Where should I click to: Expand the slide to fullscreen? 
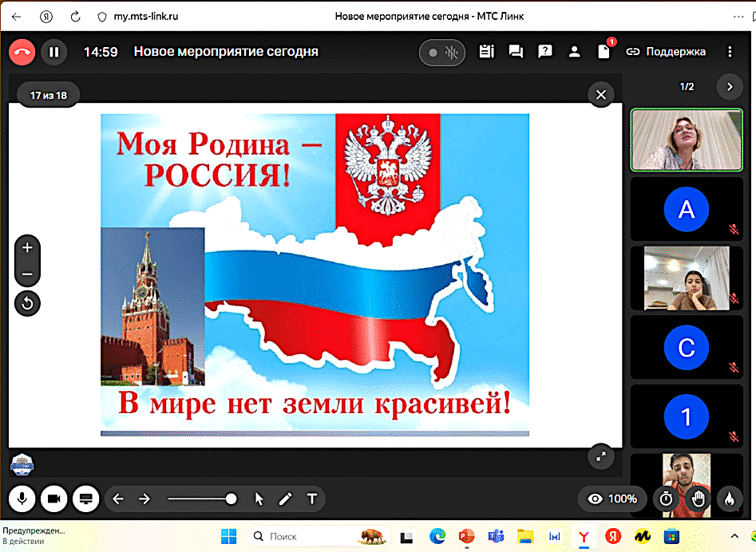pos(600,456)
